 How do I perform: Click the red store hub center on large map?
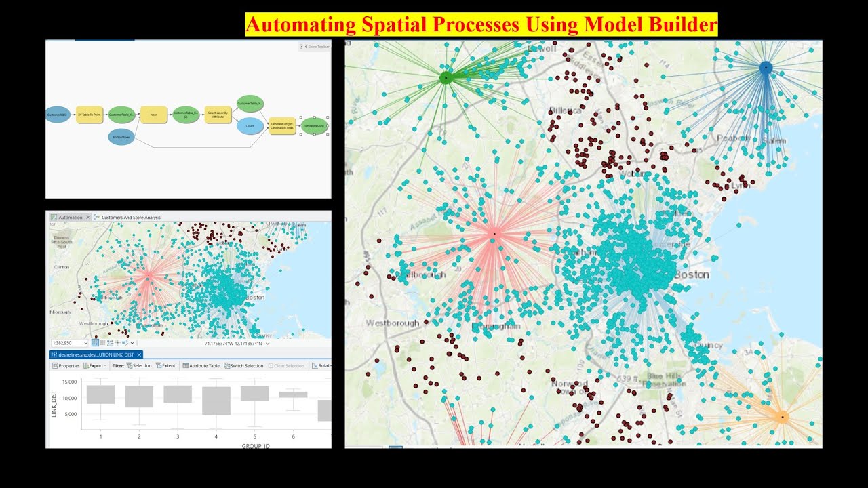(x=494, y=233)
